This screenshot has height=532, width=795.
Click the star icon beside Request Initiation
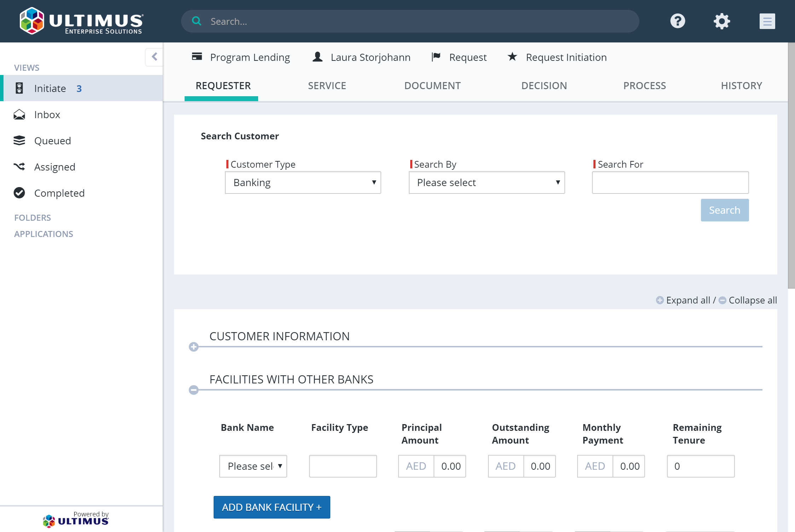(x=512, y=57)
